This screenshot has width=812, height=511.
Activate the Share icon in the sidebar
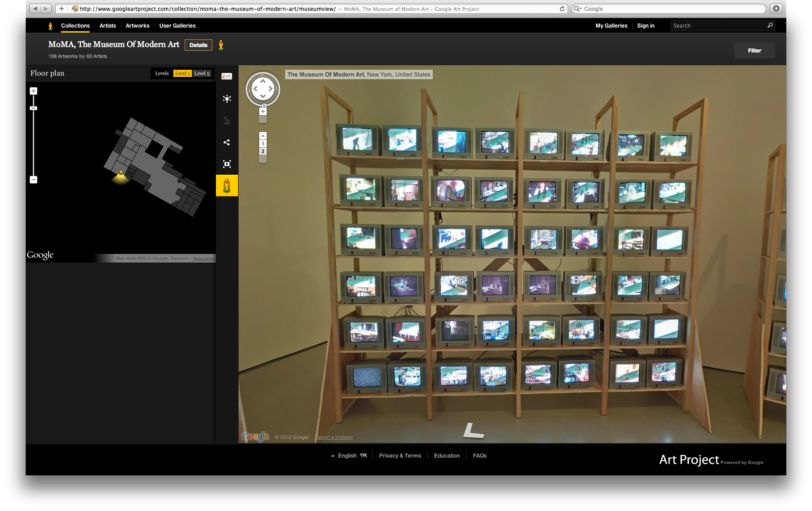pyautogui.click(x=227, y=142)
